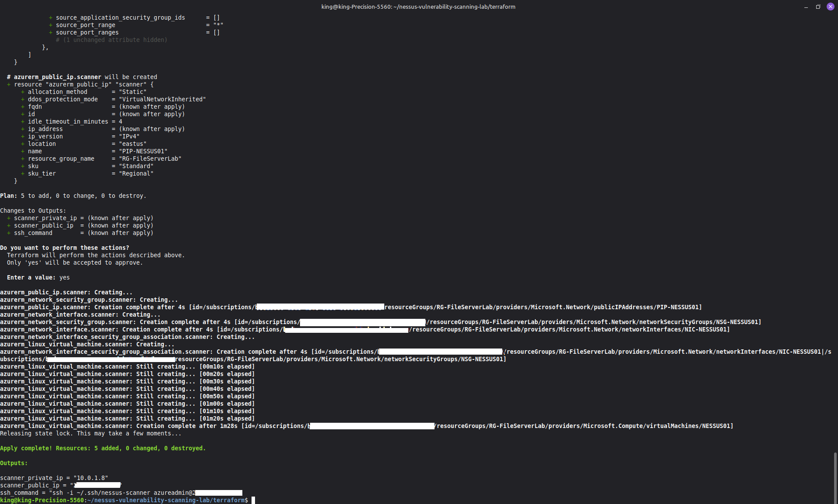The height and width of the screenshot is (504, 838).
Task: Click the 'Outputs:' heading
Action: pyautogui.click(x=14, y=463)
